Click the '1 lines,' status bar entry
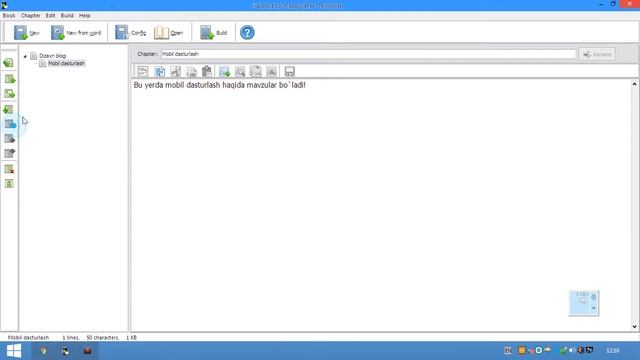This screenshot has width=640, height=360. [x=71, y=338]
